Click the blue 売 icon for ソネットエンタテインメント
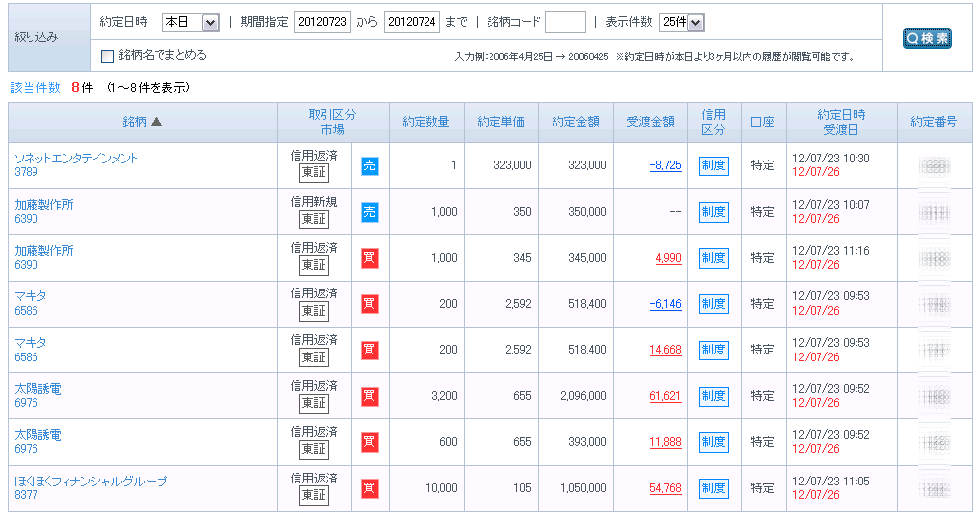Image resolution: width=980 pixels, height=515 pixels. (369, 165)
